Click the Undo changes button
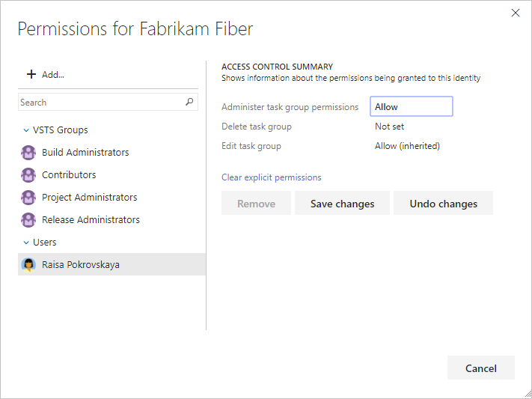 click(x=443, y=203)
